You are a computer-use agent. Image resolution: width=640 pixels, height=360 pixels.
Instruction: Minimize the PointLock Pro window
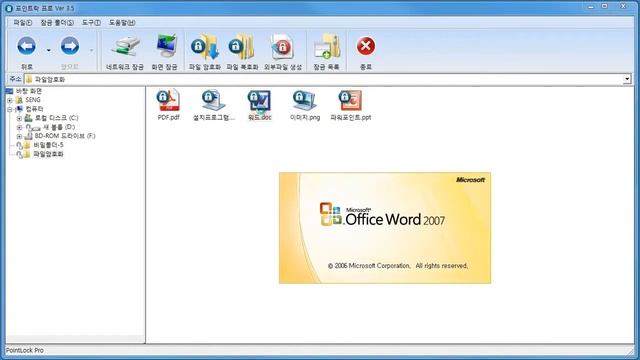591,6
